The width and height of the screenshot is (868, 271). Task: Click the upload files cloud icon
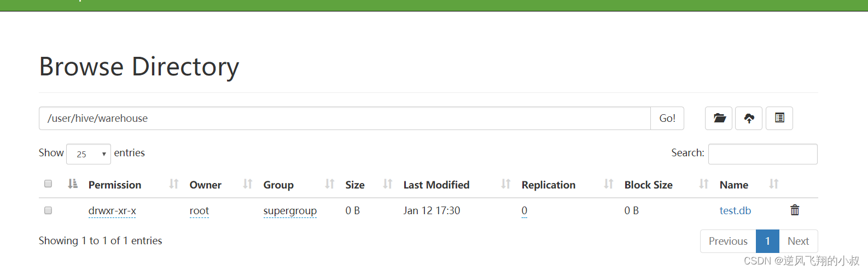pyautogui.click(x=749, y=118)
